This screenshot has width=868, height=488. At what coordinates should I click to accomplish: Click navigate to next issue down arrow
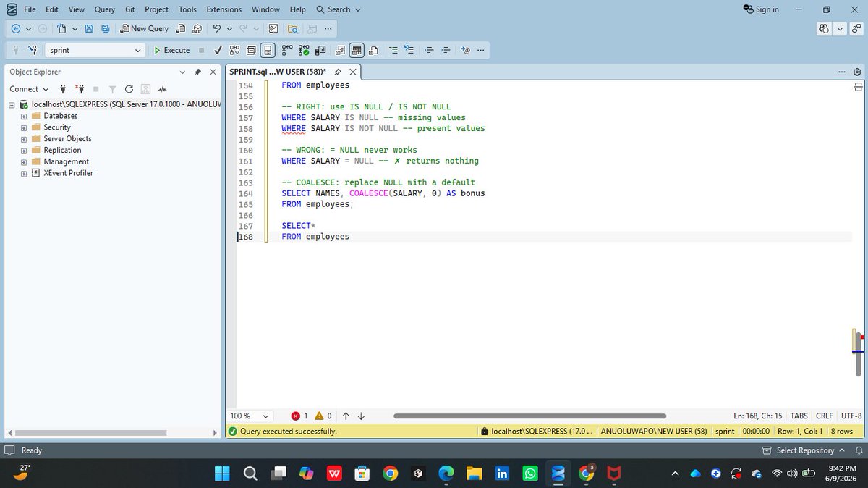361,416
